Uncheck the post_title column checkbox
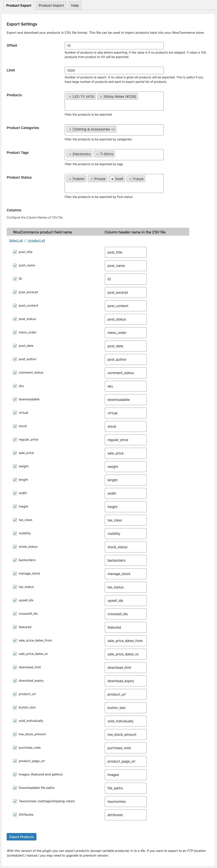Viewport: 217px width, 868px height. 15,252
